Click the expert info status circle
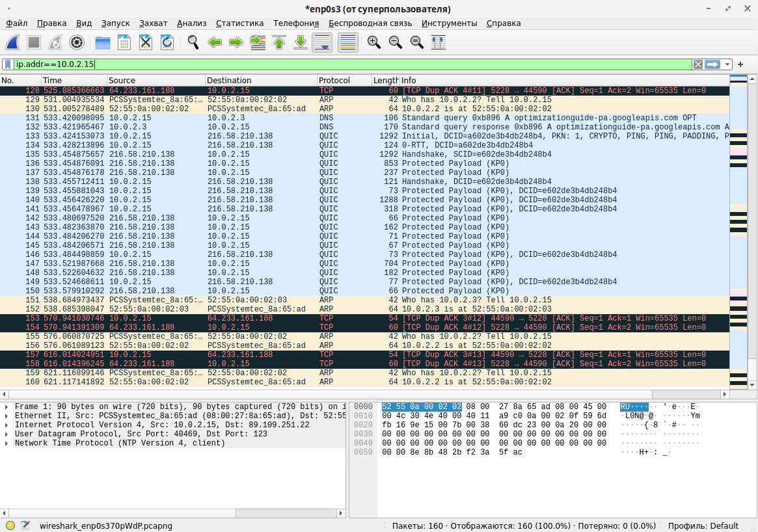This screenshot has width=758, height=532. (x=10, y=525)
